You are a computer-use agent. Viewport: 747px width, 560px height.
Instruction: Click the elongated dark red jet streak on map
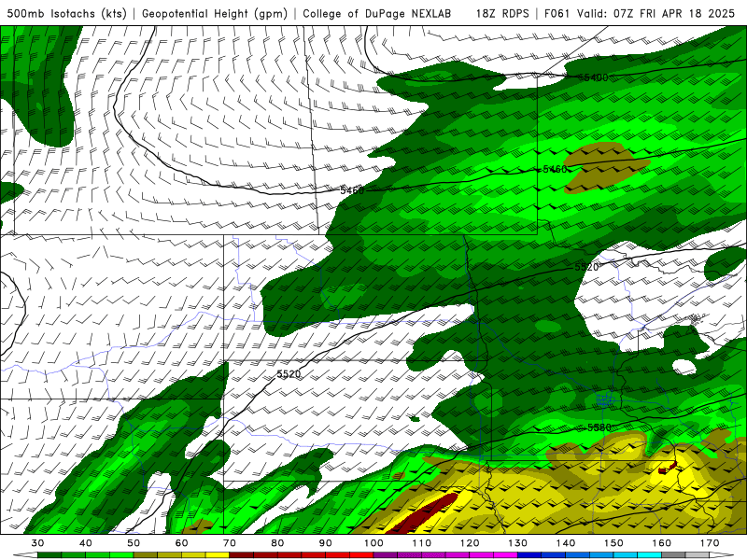tap(424, 514)
